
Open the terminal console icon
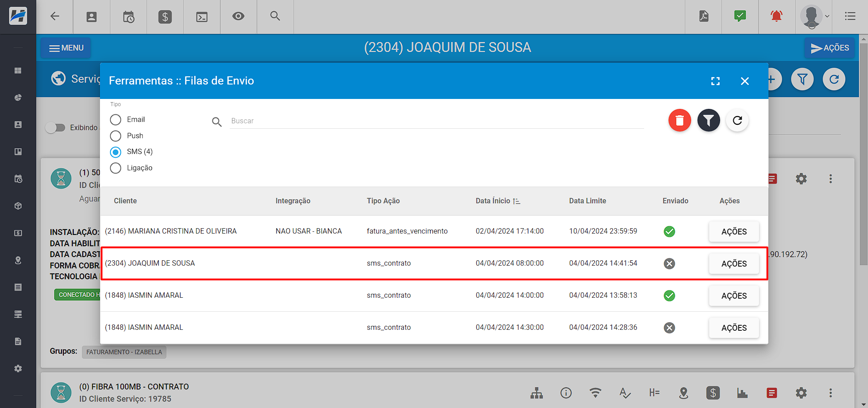point(202,17)
